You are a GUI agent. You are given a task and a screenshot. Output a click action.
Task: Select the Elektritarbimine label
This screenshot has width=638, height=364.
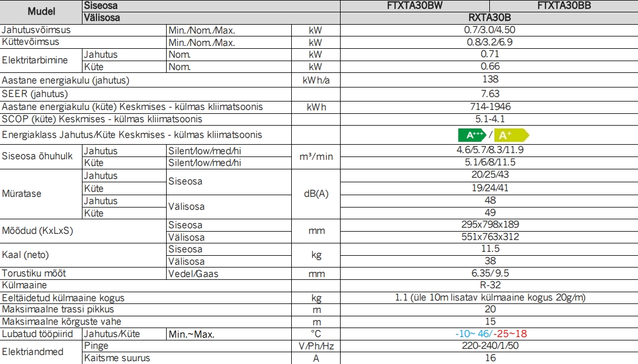click(35, 60)
